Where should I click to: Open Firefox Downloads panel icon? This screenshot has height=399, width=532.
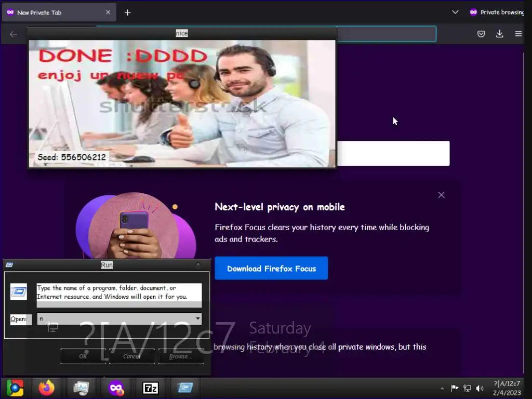(x=499, y=34)
